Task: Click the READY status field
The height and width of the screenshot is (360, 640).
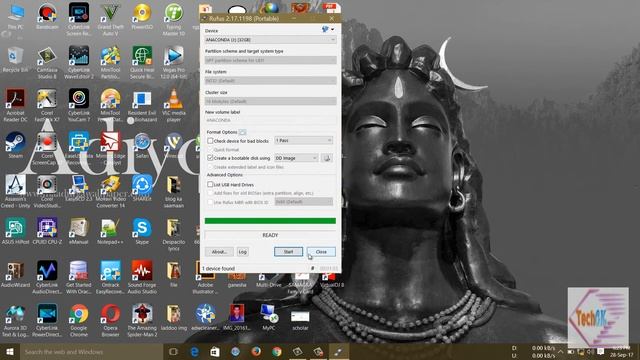Action: click(270, 235)
